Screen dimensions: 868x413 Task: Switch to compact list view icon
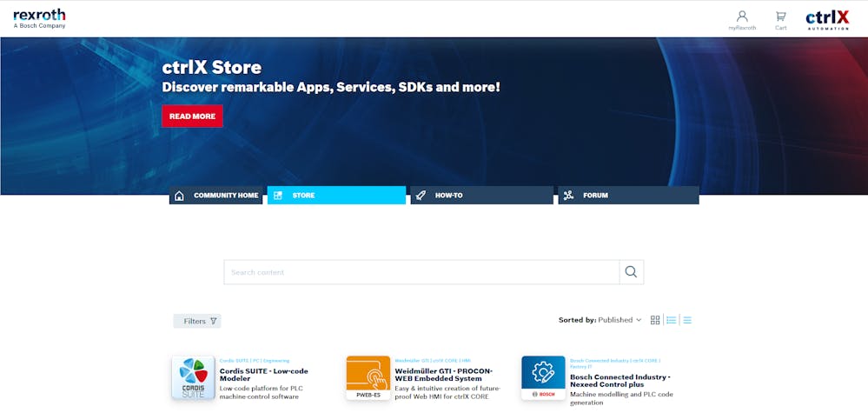point(687,320)
